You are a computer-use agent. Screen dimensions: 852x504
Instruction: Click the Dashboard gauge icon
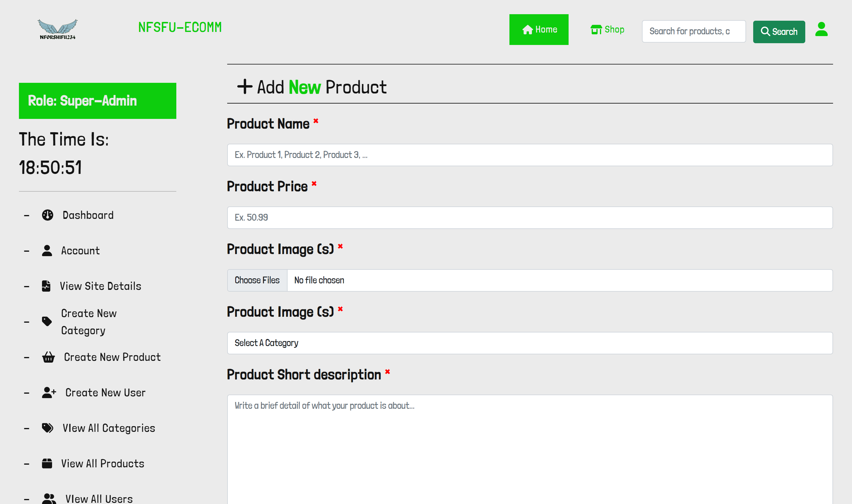pos(48,215)
